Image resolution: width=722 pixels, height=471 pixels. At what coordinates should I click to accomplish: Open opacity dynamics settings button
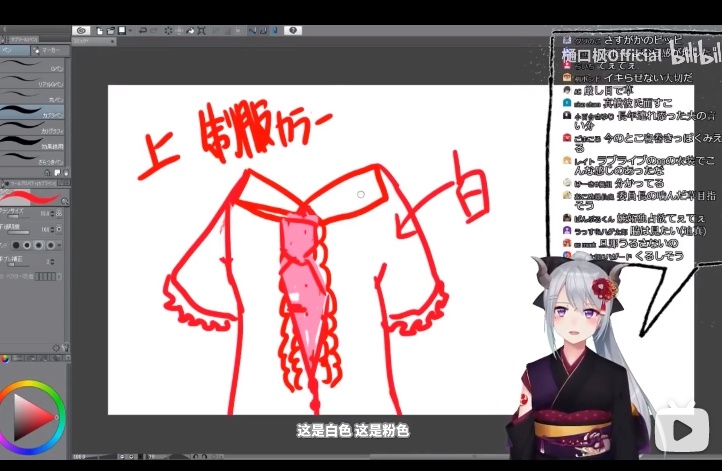[x=59, y=229]
